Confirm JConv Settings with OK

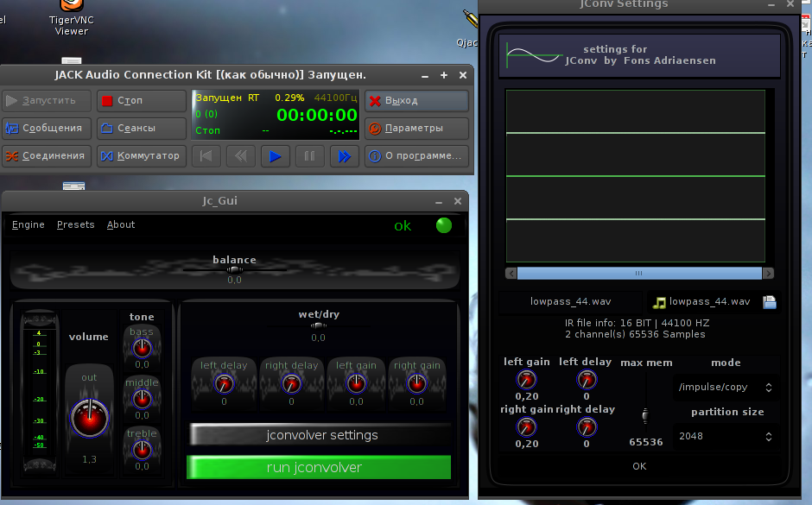point(639,466)
